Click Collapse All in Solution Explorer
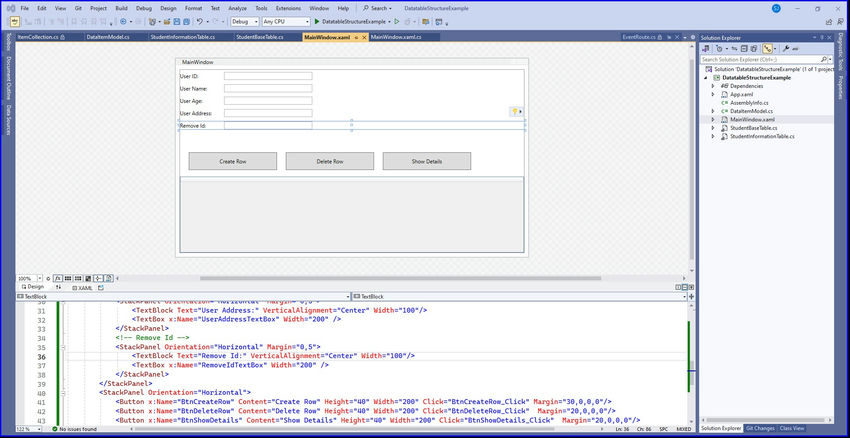 746,48
